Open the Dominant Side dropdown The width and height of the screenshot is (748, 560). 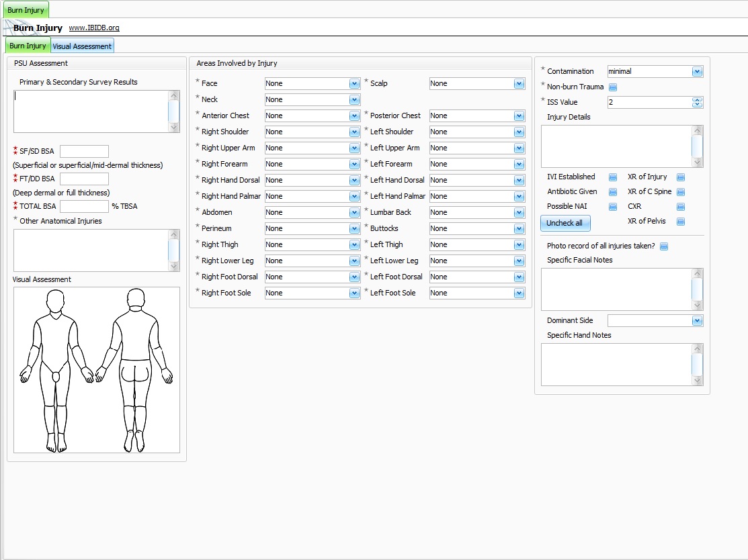pos(696,322)
